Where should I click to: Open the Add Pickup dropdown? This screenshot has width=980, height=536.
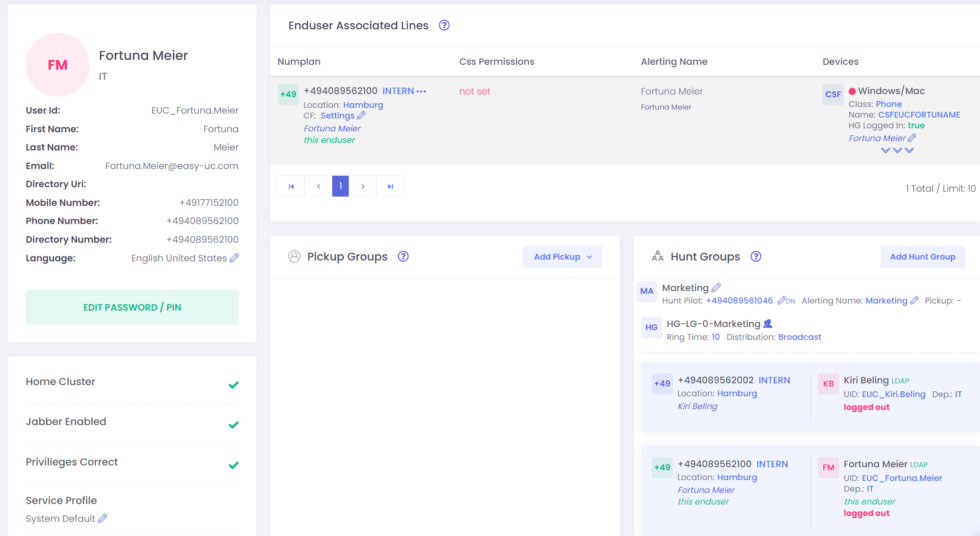(562, 257)
